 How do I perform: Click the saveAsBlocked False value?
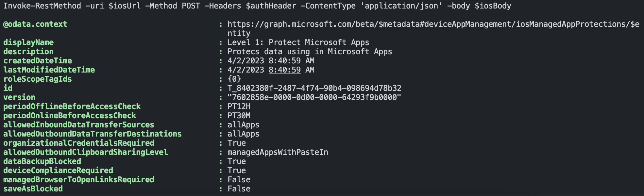point(239,189)
